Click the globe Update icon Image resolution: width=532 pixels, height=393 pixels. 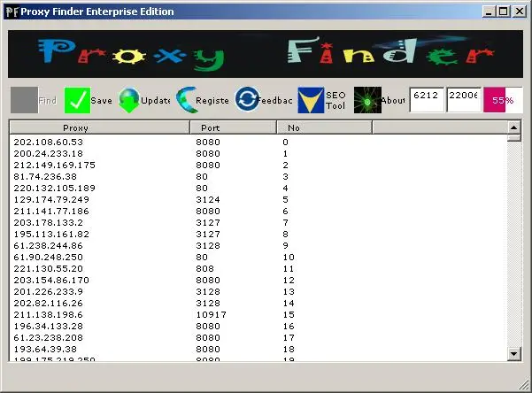coord(129,100)
